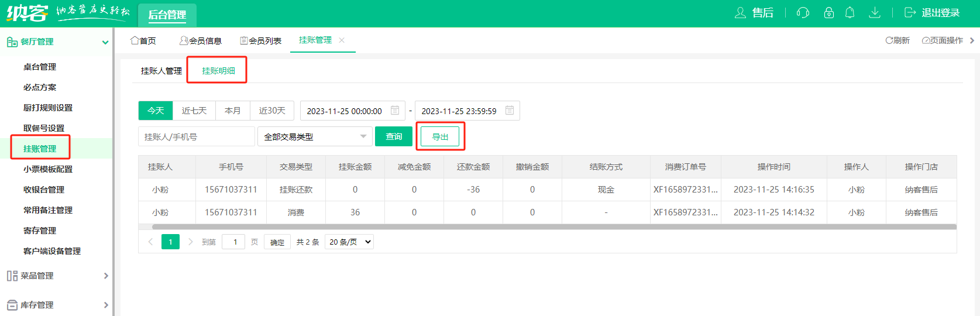
Task: Expand the 菜品管理 sidebar menu
Action: pos(57,276)
